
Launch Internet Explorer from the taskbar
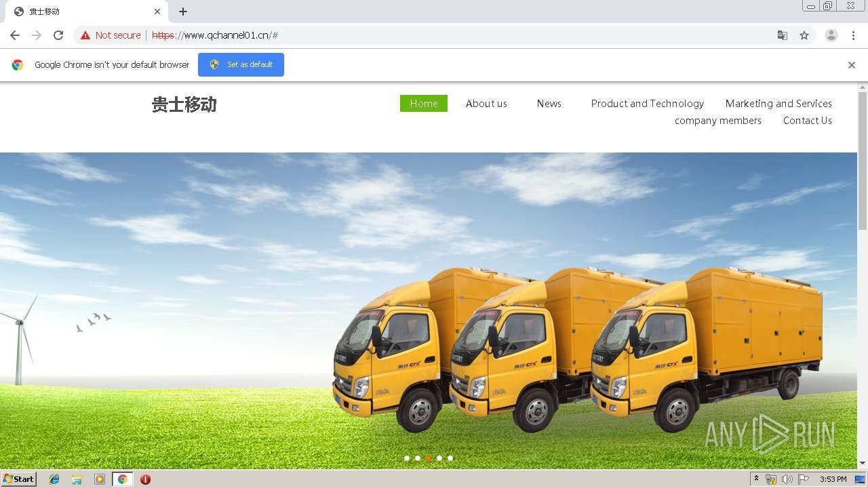coord(54,479)
